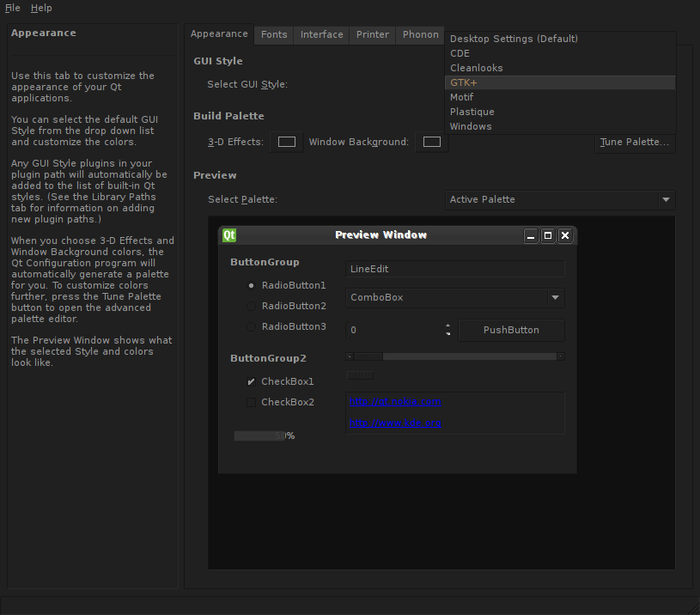Open the www.kde.org link
Image resolution: width=700 pixels, height=615 pixels.
(x=395, y=423)
